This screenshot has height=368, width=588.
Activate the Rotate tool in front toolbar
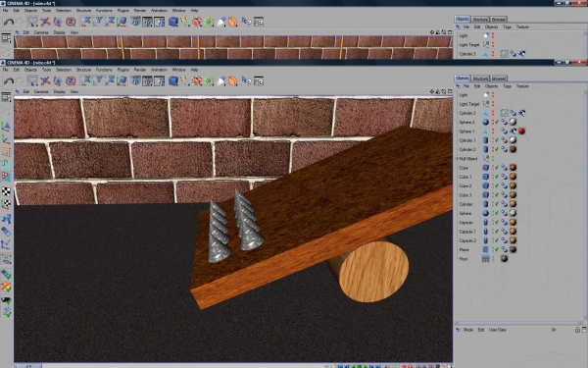point(71,80)
